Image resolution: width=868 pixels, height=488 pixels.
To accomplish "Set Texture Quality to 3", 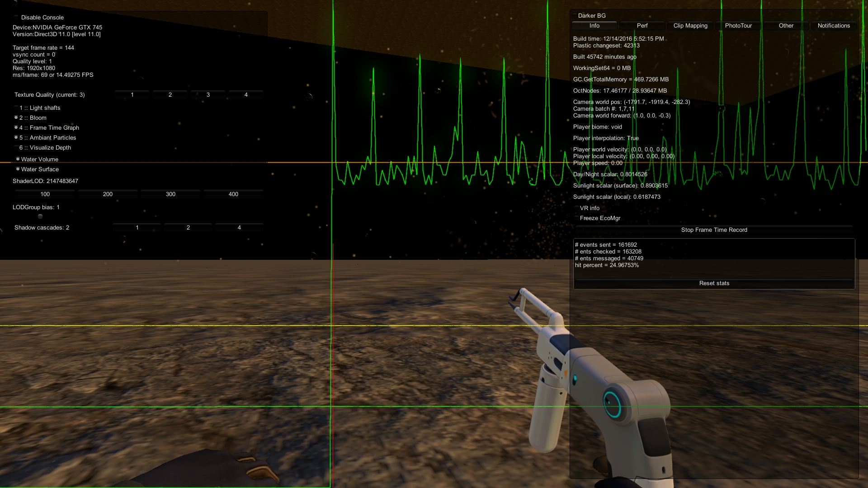I will (x=208, y=94).
